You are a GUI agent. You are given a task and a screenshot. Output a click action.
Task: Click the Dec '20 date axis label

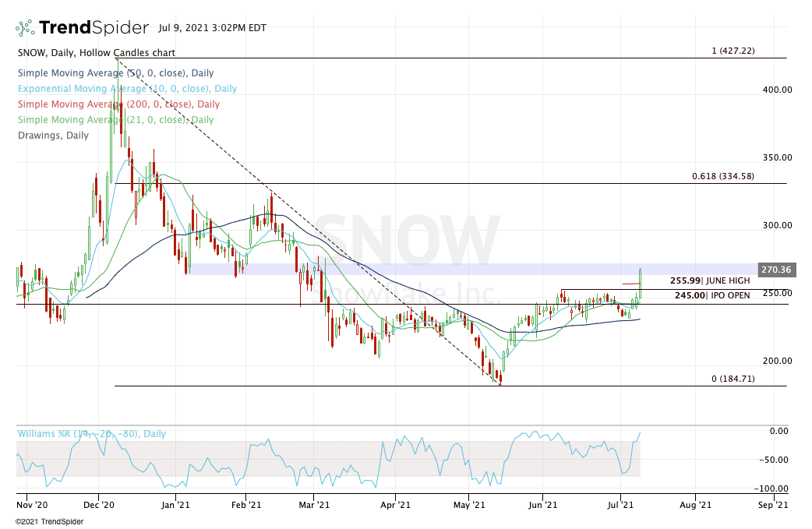pyautogui.click(x=99, y=505)
